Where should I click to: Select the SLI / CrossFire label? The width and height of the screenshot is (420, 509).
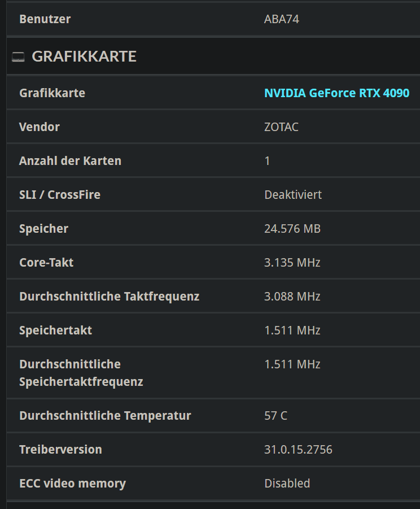tap(60, 195)
